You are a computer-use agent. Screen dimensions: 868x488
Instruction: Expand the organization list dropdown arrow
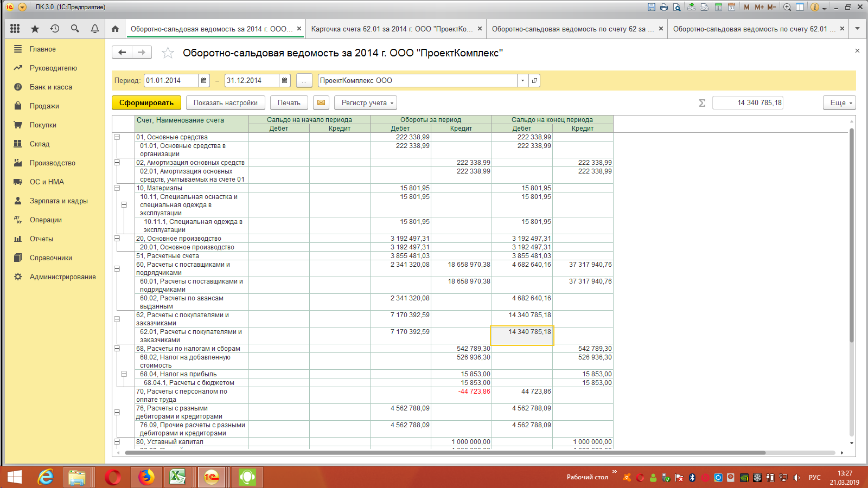(x=522, y=81)
